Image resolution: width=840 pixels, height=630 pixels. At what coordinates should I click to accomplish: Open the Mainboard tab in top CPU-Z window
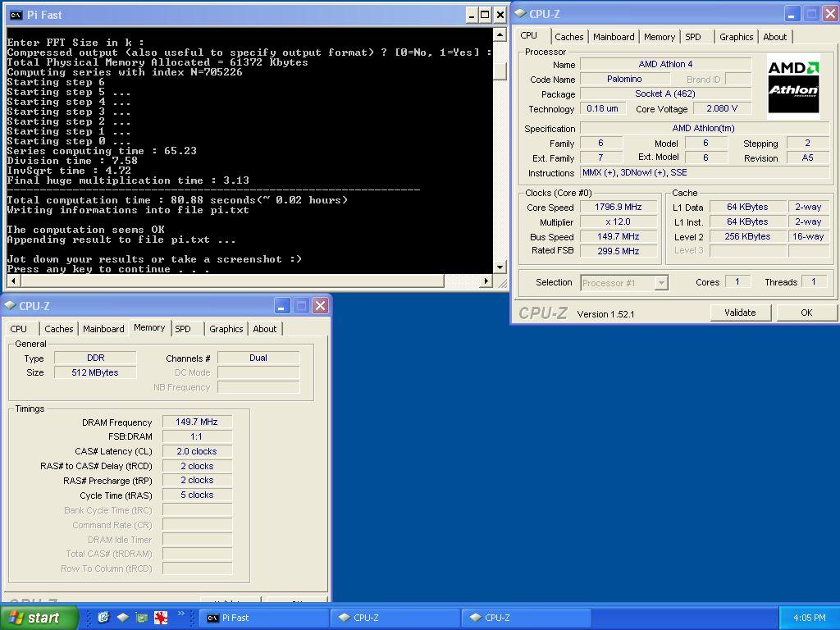coord(614,37)
